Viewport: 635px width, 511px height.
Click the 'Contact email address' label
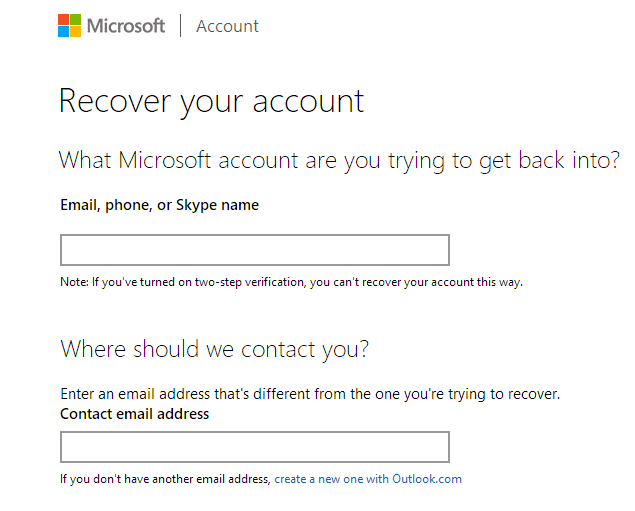134,414
